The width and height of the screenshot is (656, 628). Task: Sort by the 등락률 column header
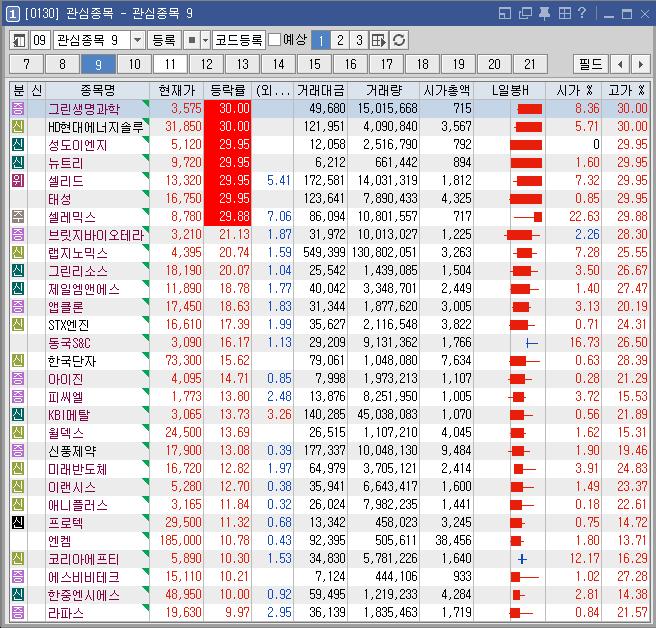228,90
